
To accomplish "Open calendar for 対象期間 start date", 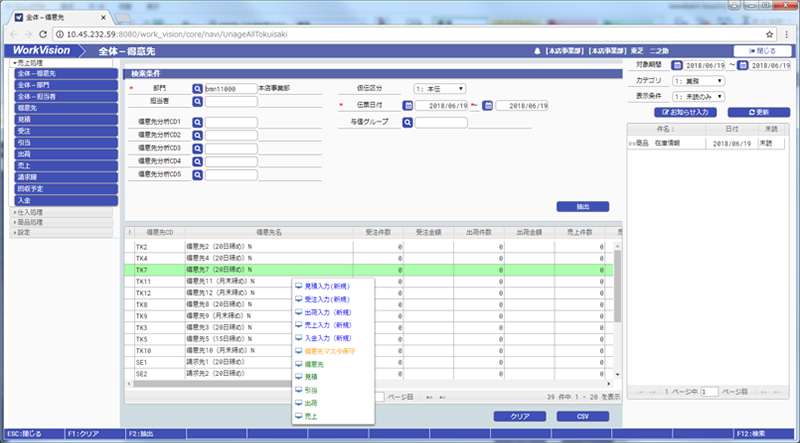I will (677, 65).
